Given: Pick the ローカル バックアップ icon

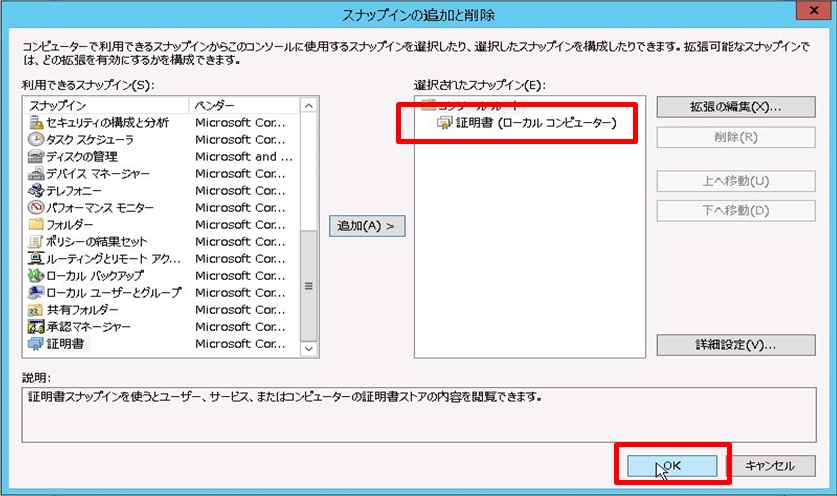Looking at the screenshot, I should [37, 276].
